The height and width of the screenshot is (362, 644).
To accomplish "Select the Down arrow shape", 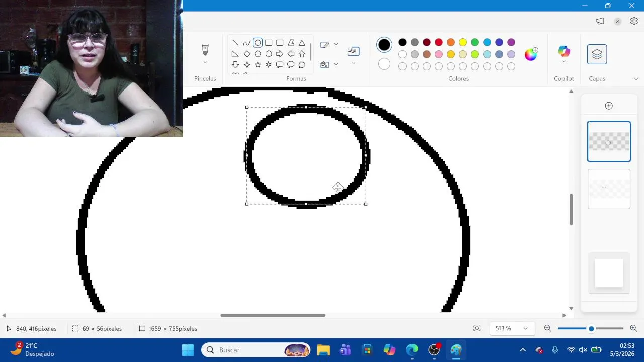I will (x=235, y=65).
